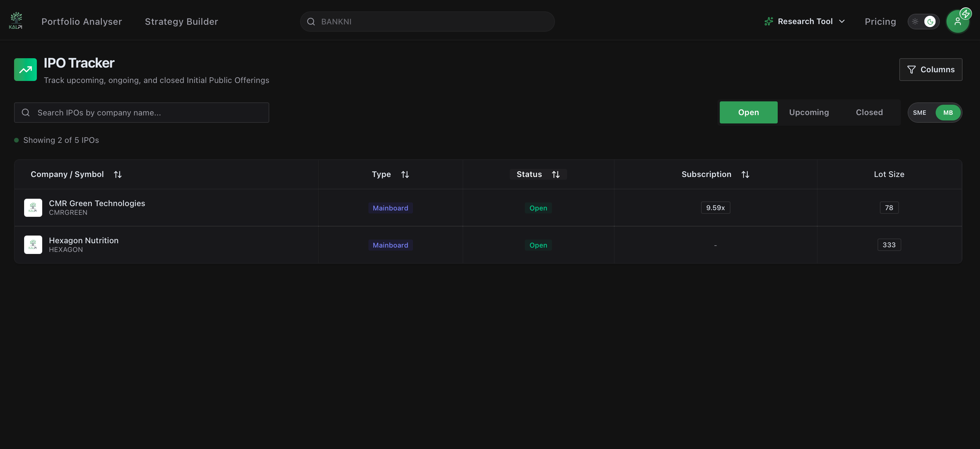Image resolution: width=980 pixels, height=449 pixels.
Task: Click the Research Tool sparkle icon
Action: [768, 22]
